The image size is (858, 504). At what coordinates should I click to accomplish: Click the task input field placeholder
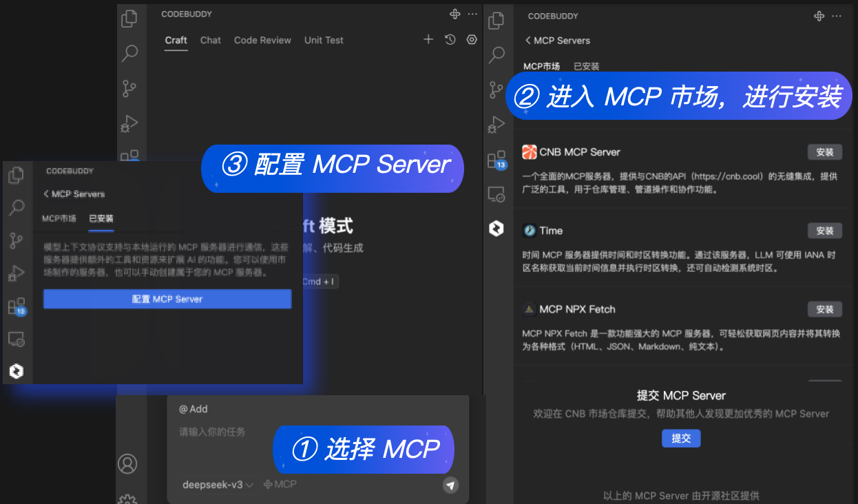(x=213, y=432)
